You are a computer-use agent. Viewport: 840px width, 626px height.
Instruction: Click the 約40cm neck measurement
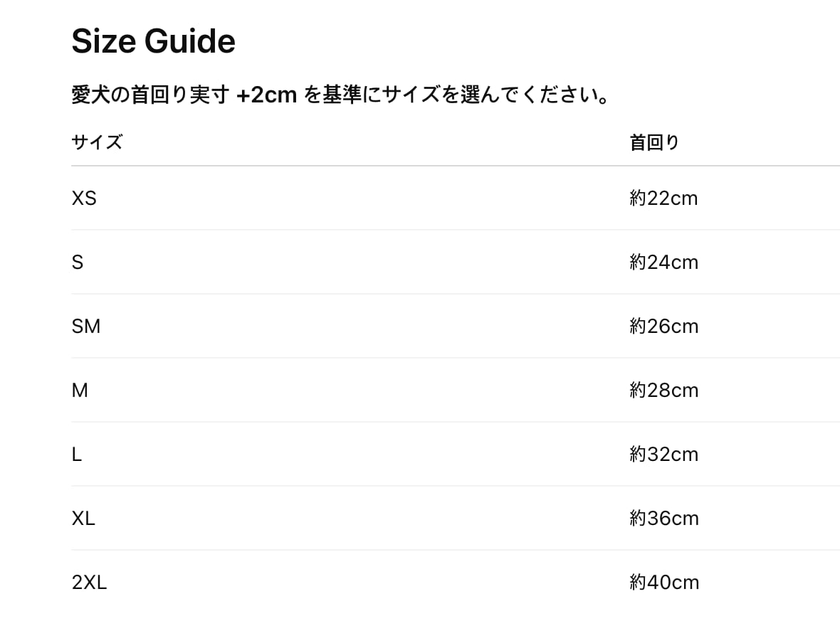point(663,583)
